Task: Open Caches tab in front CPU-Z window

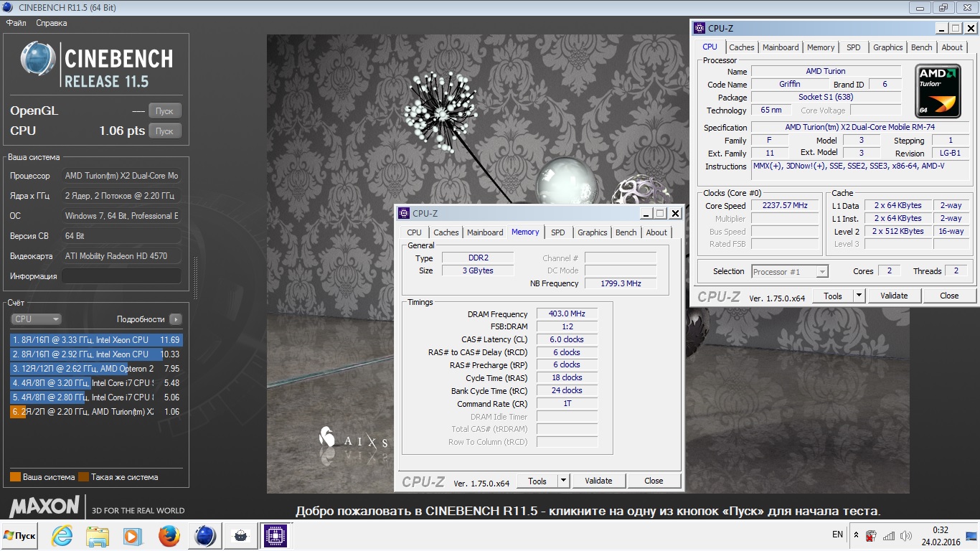Action: 446,232
